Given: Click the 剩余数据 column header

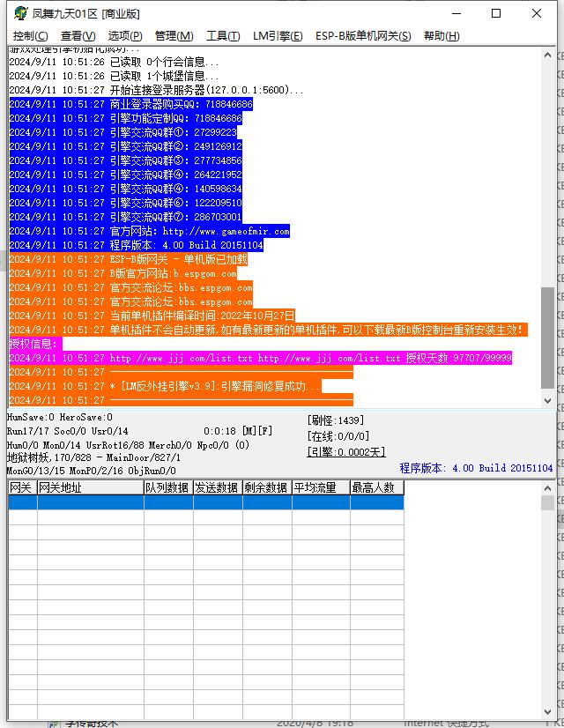Looking at the screenshot, I should [x=267, y=487].
